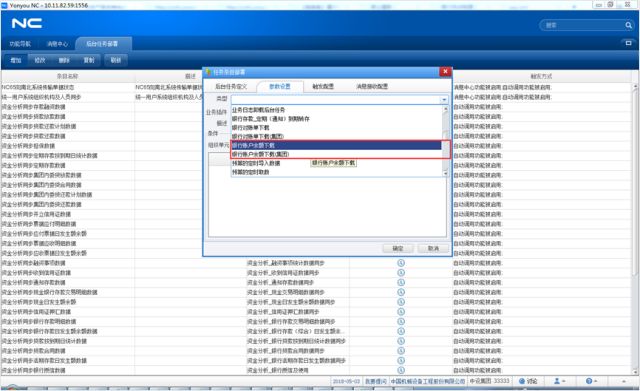This screenshot has height=391, width=640.
Task: Choose 预算的定时取数 option
Action: tap(250, 172)
